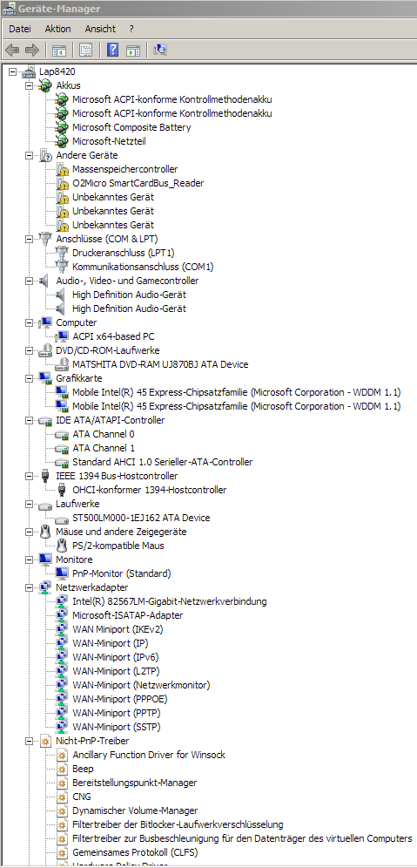The image size is (417, 868).
Task: Collapse the Laufwerke category
Action: [29, 505]
